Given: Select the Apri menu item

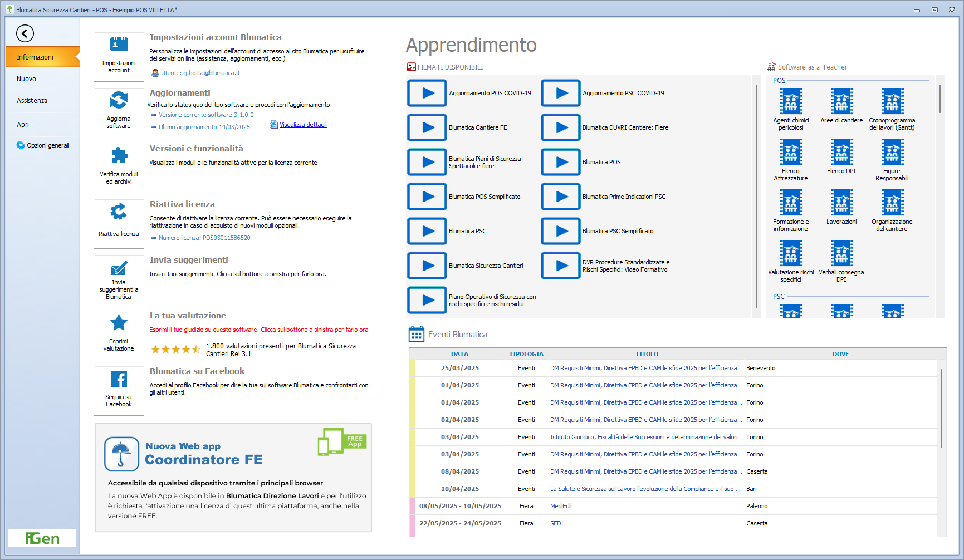Looking at the screenshot, I should click(43, 125).
